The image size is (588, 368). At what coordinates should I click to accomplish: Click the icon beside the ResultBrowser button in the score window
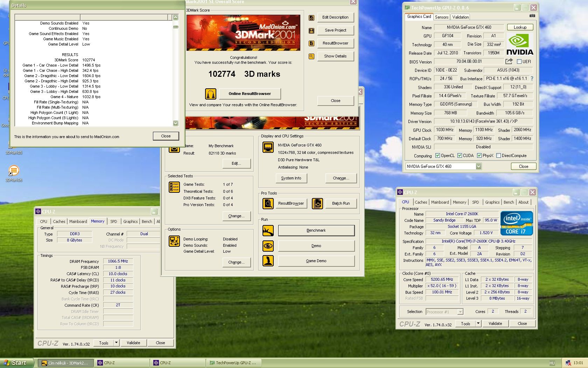[x=311, y=43]
